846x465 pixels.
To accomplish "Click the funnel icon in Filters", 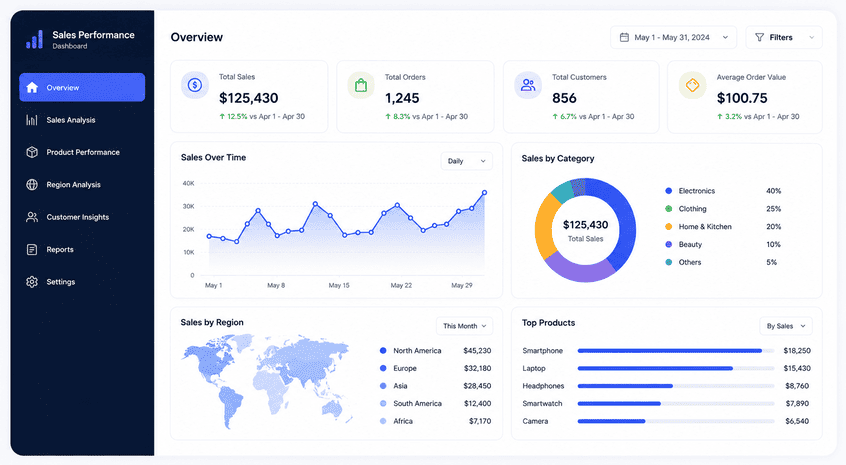I will pos(759,37).
